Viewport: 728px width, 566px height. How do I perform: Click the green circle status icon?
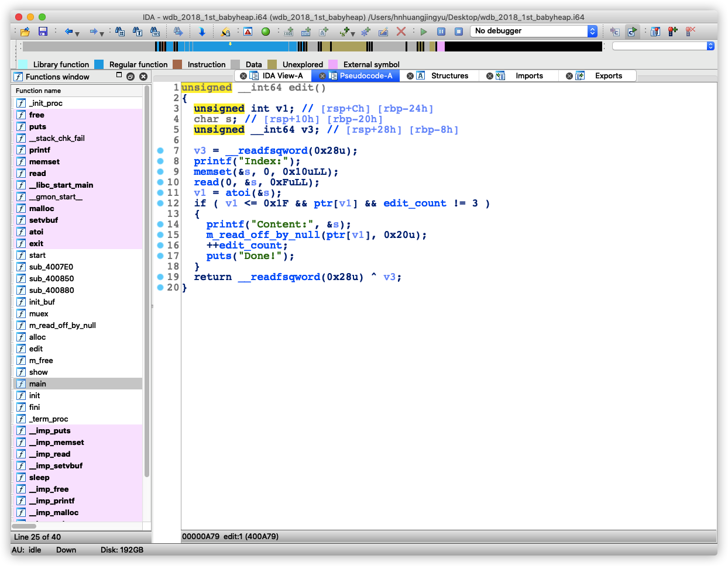click(x=266, y=32)
